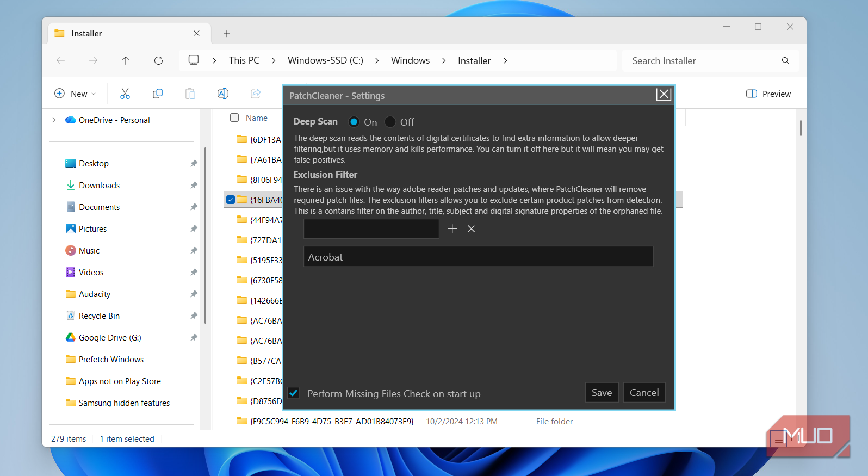868x476 pixels.
Task: Expand chevron before This PC
Action: tap(214, 60)
